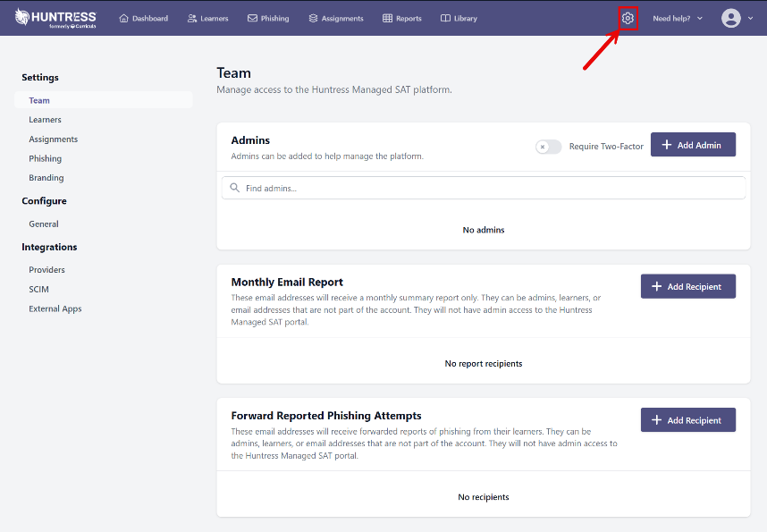
Task: Click the Dashboard home icon
Action: [124, 19]
